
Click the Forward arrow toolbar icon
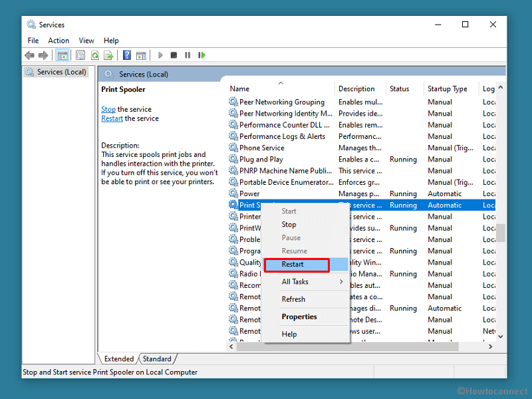(x=43, y=55)
